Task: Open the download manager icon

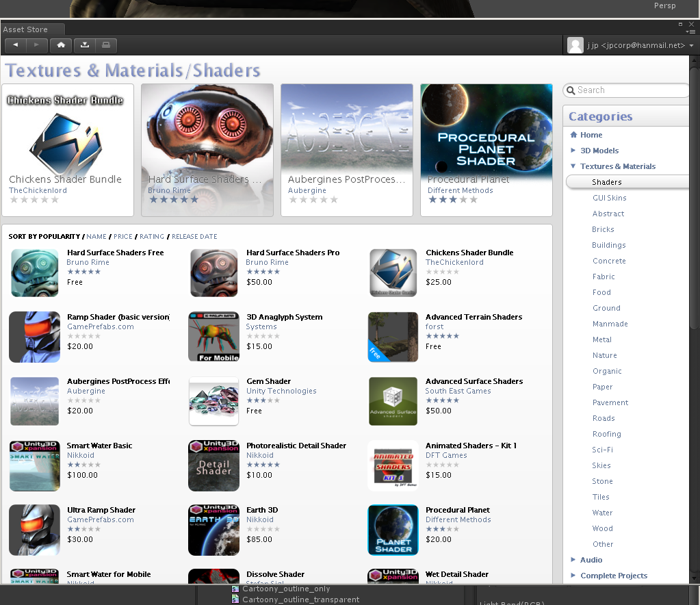Action: pos(84,45)
